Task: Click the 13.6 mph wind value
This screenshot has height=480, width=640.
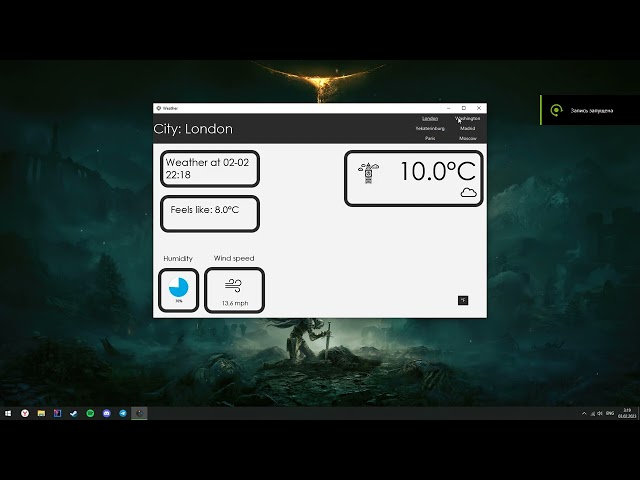Action: coord(235,303)
